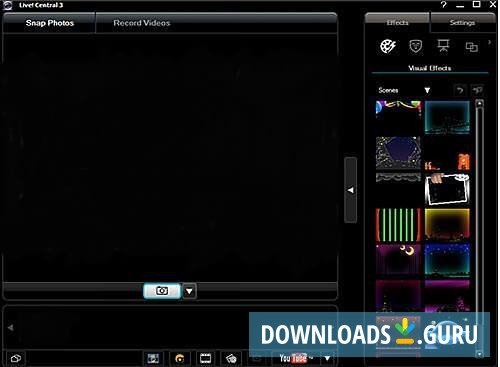Click the undo effect arrow button
Viewport: 500px width, 367px height.
click(460, 90)
